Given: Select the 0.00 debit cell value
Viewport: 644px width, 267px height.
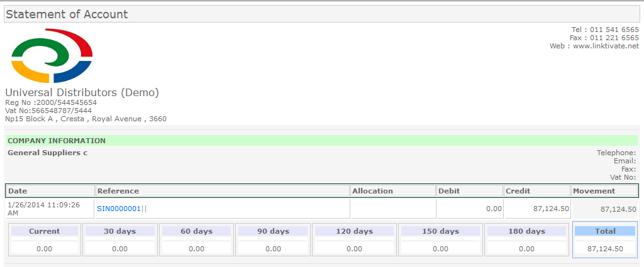Looking at the screenshot, I should coord(494,209).
